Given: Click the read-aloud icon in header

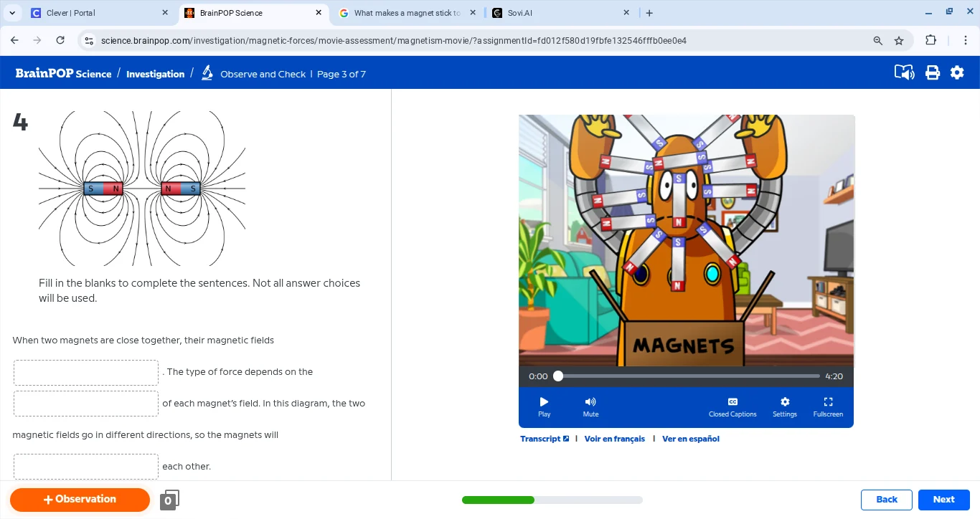Looking at the screenshot, I should [x=904, y=72].
